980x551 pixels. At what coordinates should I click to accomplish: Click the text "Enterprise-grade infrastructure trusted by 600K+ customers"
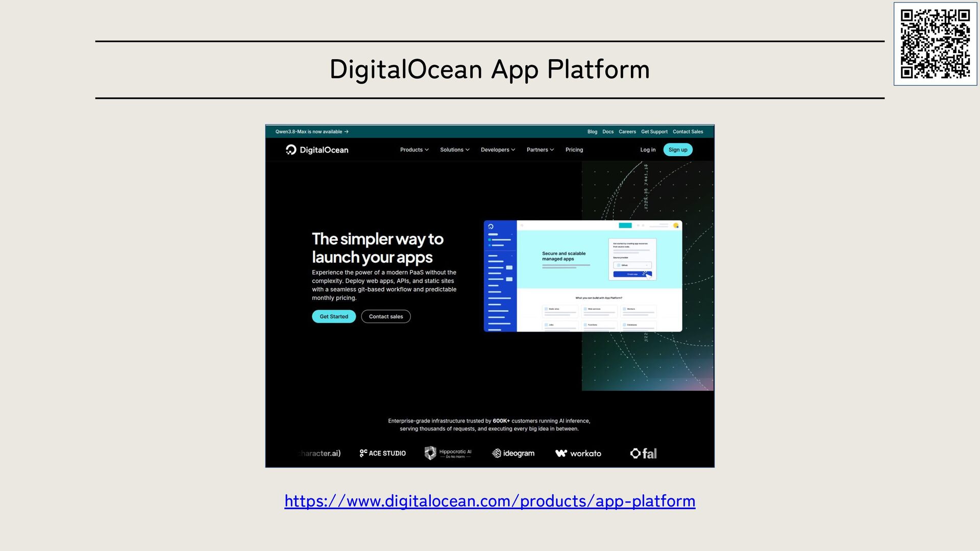tap(489, 424)
